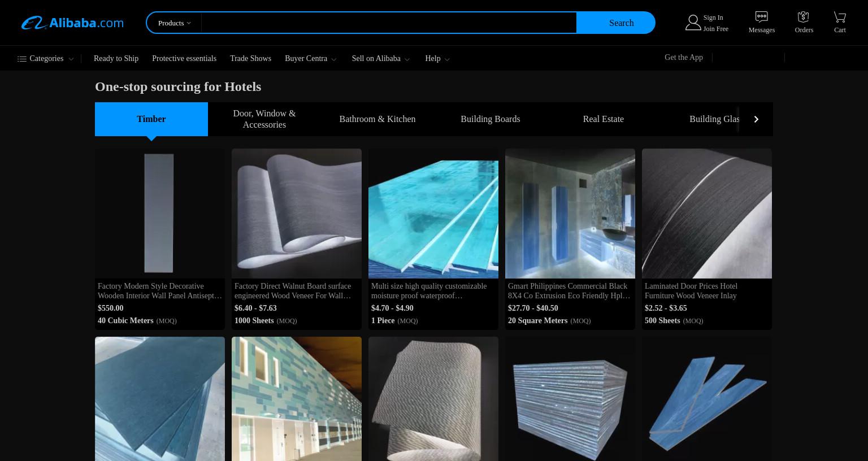This screenshot has width=868, height=461.
Task: Open the stacked dark teal sheets thumbnail
Action: coord(160,399)
